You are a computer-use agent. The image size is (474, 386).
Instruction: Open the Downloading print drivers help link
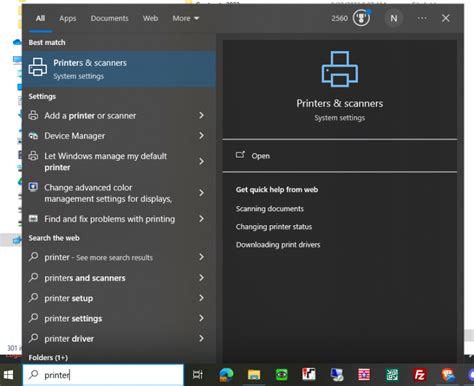click(x=278, y=245)
